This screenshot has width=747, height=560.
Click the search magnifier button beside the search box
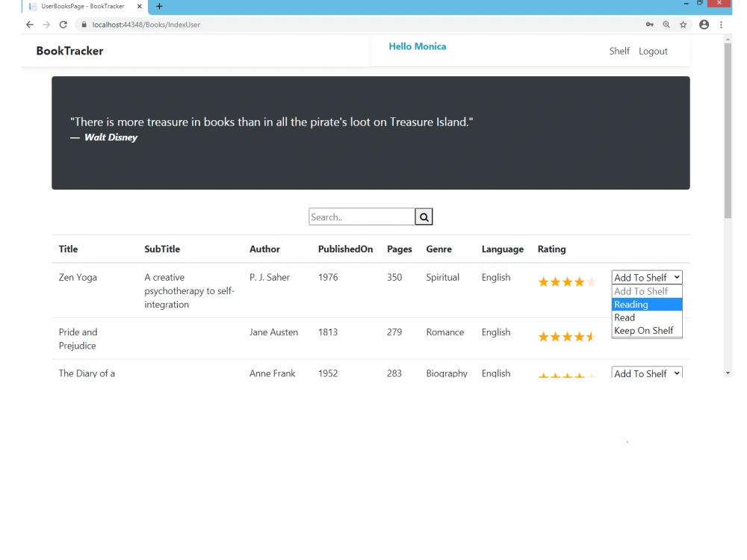click(423, 217)
